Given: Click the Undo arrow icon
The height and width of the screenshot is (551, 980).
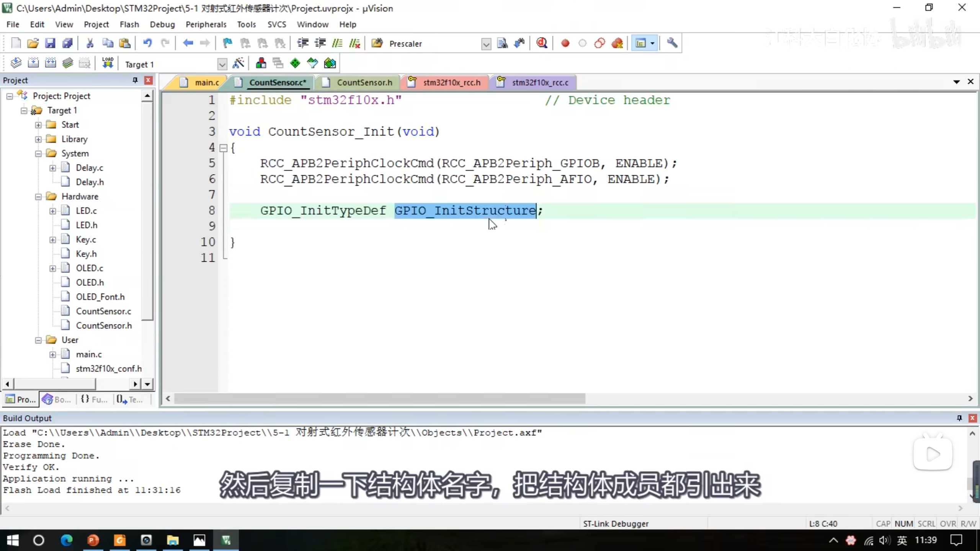Looking at the screenshot, I should [x=147, y=43].
